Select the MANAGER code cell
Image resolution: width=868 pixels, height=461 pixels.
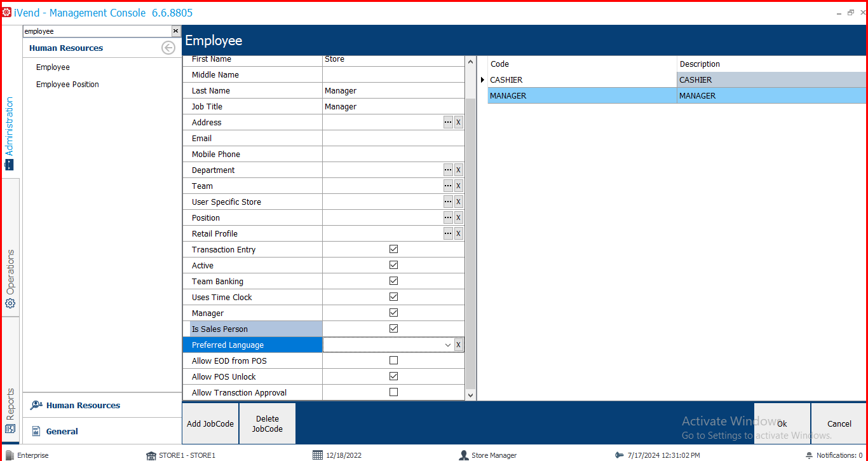582,95
